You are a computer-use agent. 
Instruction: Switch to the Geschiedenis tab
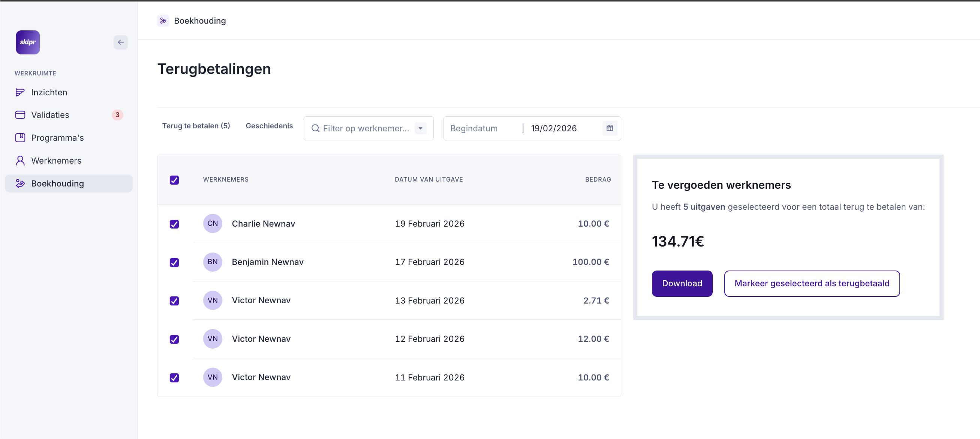pyautogui.click(x=269, y=126)
